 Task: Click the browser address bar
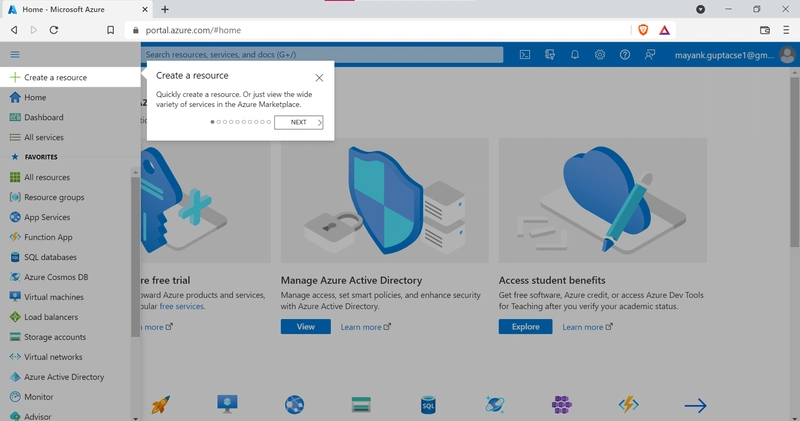tap(378, 30)
